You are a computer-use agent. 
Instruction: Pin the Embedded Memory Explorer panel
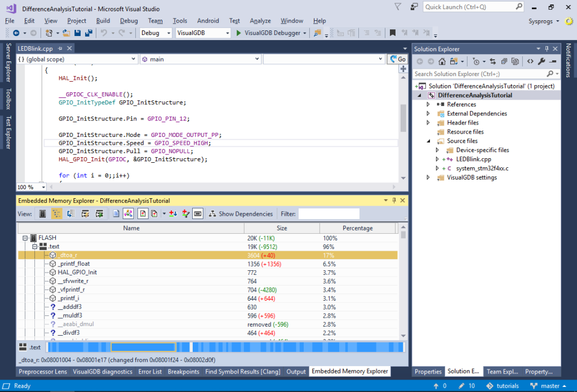[x=394, y=200]
